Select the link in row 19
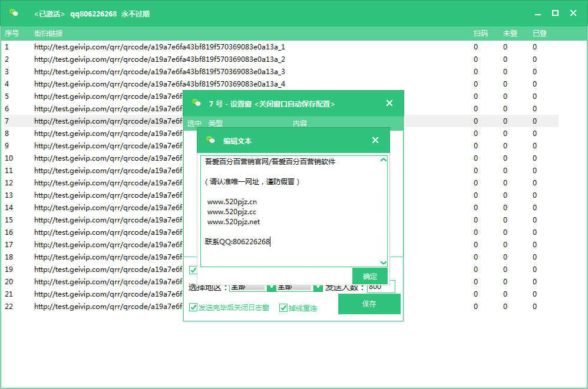Image resolution: width=588 pixels, height=389 pixels. (108, 269)
